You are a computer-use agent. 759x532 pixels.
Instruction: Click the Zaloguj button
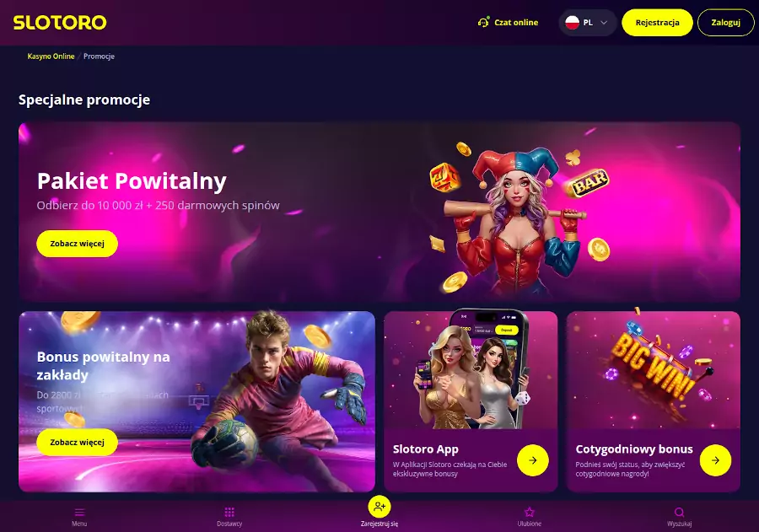click(725, 22)
